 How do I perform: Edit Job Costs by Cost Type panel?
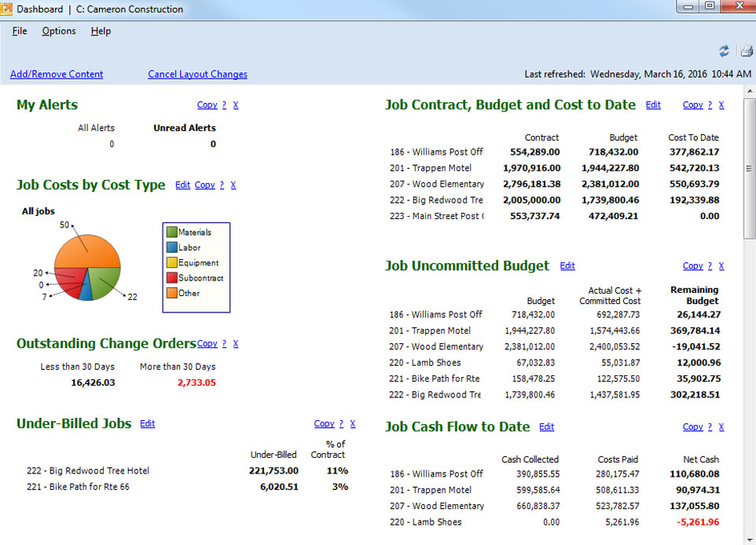[183, 185]
